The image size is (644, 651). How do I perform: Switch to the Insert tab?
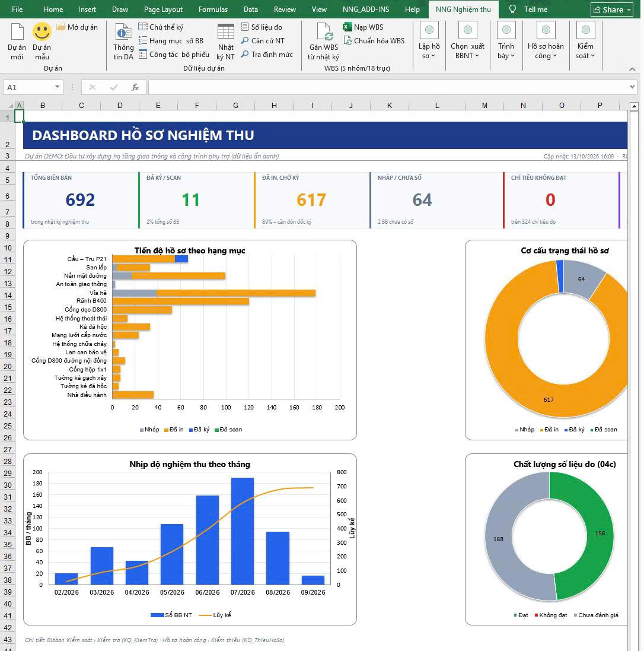click(x=87, y=9)
